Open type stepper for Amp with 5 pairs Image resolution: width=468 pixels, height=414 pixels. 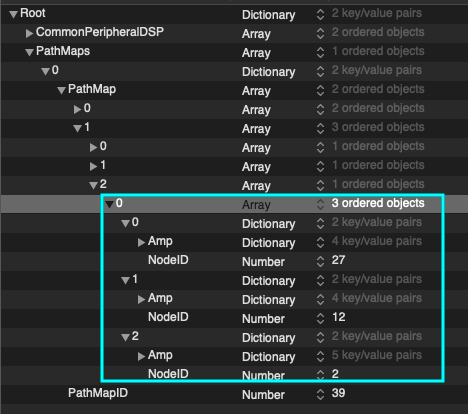[x=320, y=356]
